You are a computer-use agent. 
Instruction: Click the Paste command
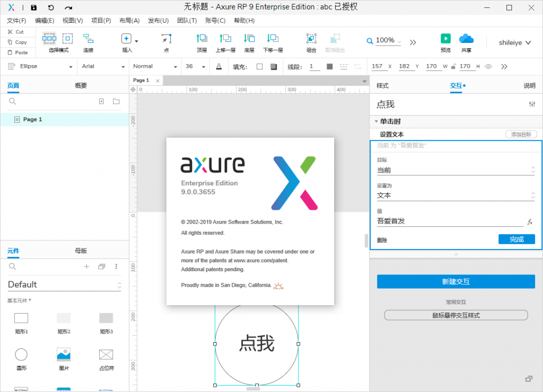click(17, 52)
